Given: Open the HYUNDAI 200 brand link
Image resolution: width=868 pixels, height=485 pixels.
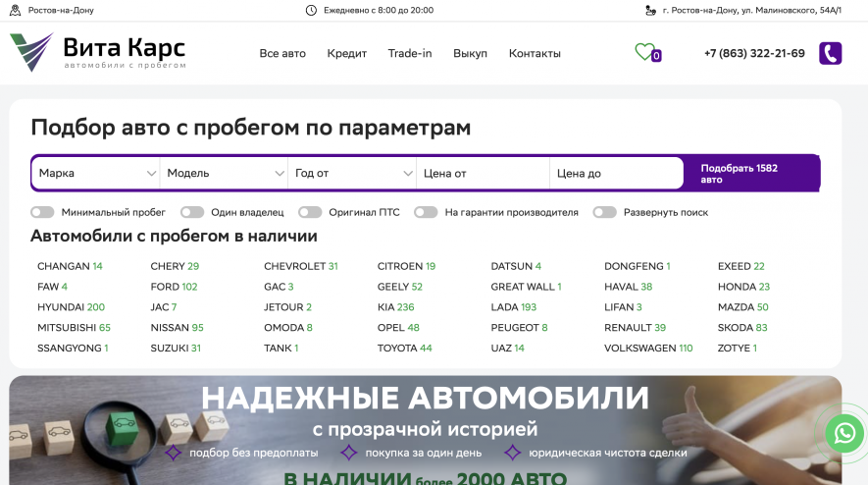Looking at the screenshot, I should pos(71,307).
